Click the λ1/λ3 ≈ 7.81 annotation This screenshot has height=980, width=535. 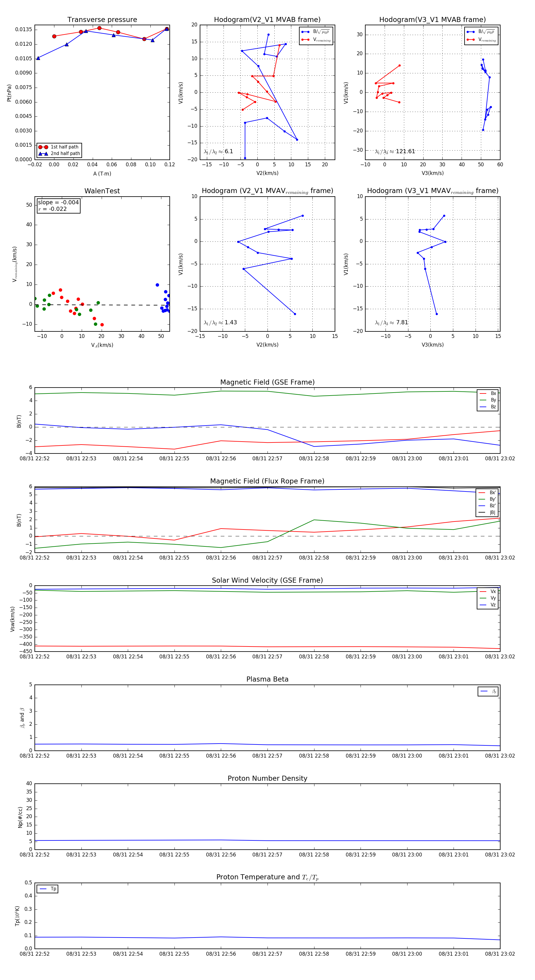(x=391, y=323)
